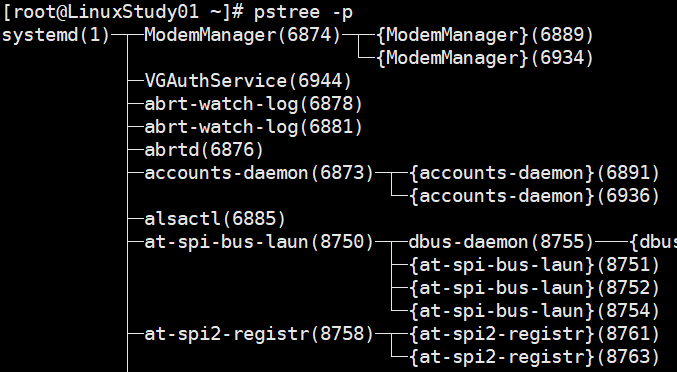Select dbus-daemon(8755) child process
This screenshot has width=677, height=372.
pyautogui.click(x=502, y=242)
